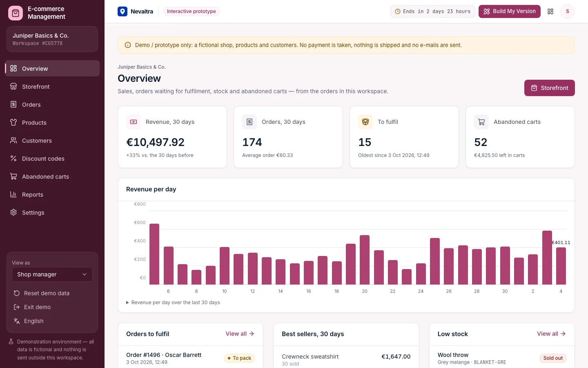Click the Reset demo data refresh icon
Screen dimensions: 588x368
click(17, 293)
